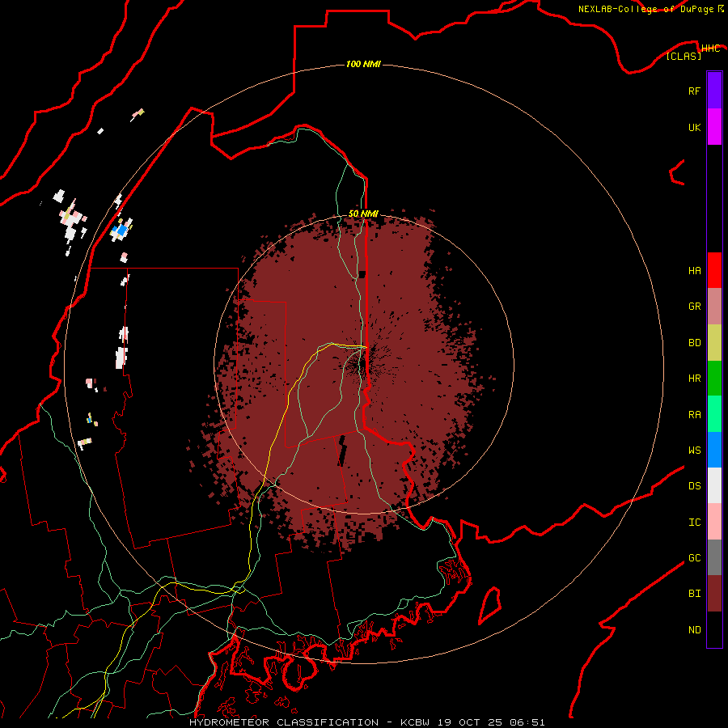Click the GC gray legend swatch
The height and width of the screenshot is (728, 728).
click(x=714, y=557)
